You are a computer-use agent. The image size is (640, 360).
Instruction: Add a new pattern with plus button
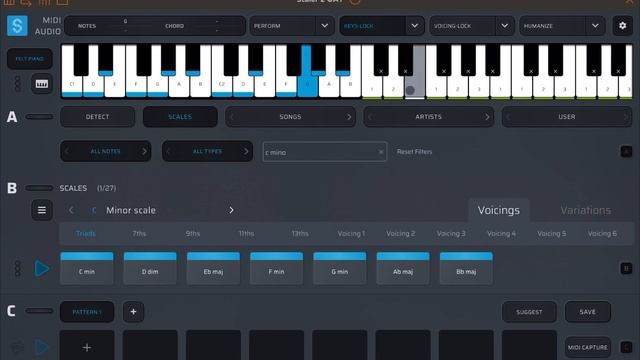point(133,312)
